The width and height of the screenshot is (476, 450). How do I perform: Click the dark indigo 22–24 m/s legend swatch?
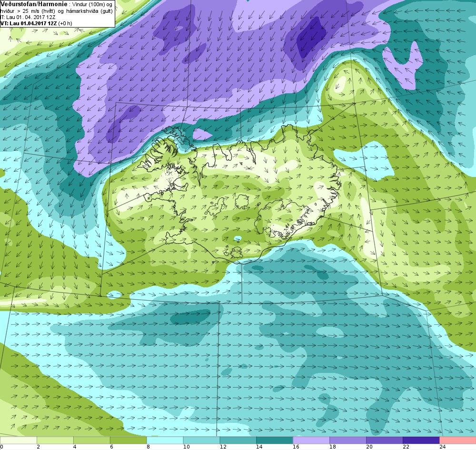click(x=421, y=440)
